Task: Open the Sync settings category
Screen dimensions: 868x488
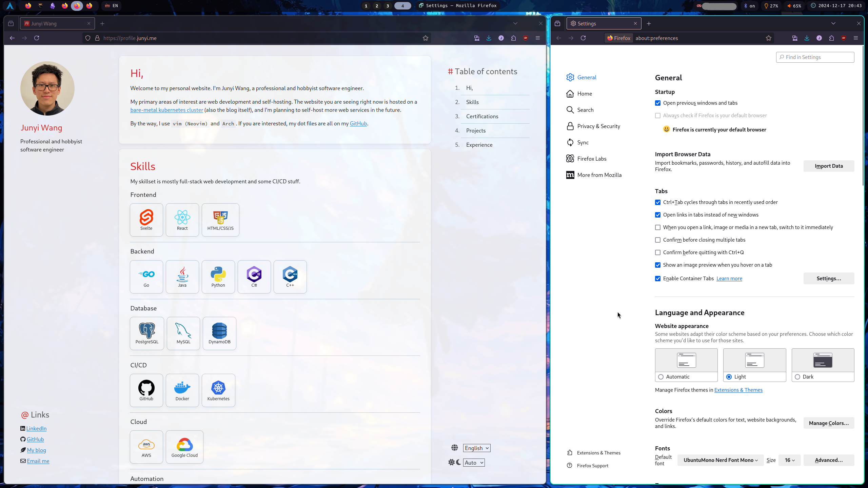Action: coord(577,142)
